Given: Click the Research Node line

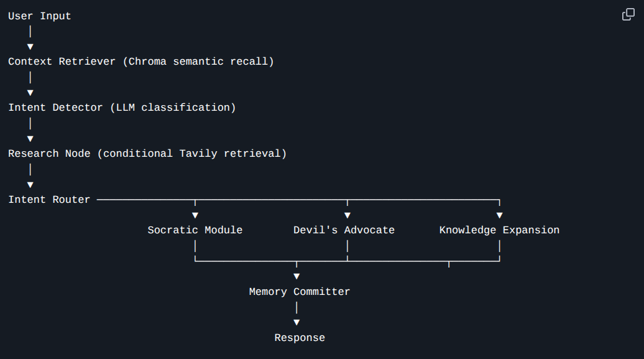Looking at the screenshot, I should pos(147,154).
